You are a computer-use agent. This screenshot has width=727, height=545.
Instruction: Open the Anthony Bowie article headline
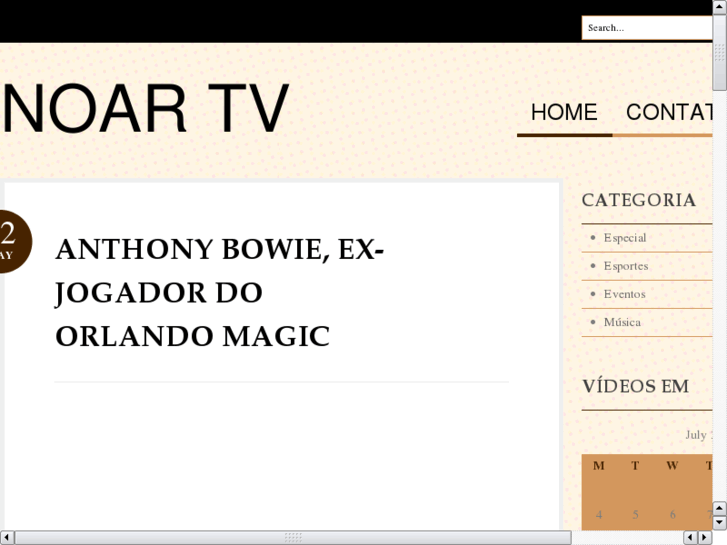click(x=219, y=293)
